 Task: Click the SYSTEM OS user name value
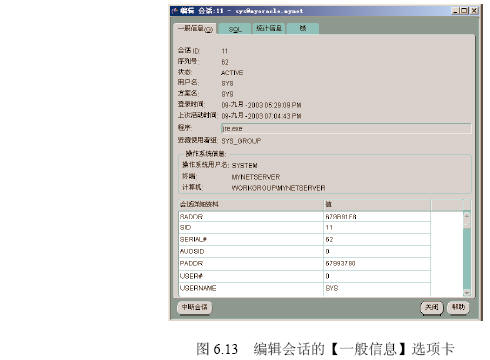pos(244,165)
